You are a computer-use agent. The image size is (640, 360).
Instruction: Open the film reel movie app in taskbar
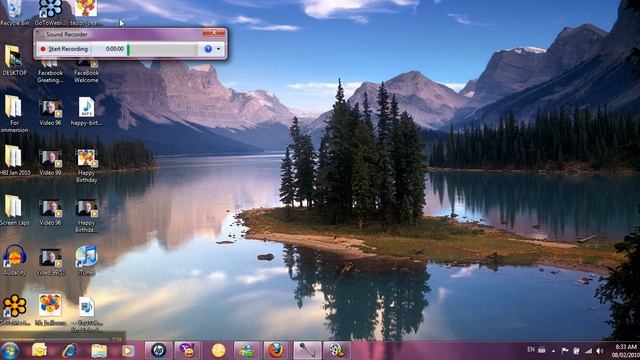click(x=337, y=350)
